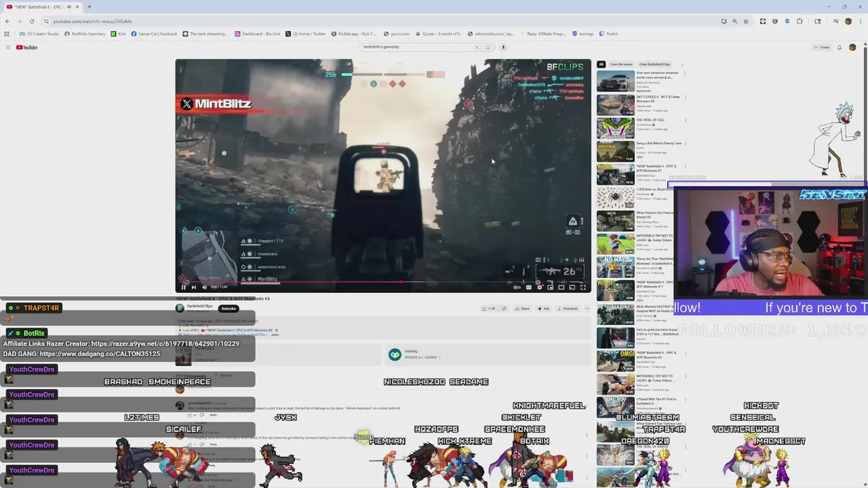Mute the video player volume
The width and height of the screenshot is (868, 488).
(204, 287)
